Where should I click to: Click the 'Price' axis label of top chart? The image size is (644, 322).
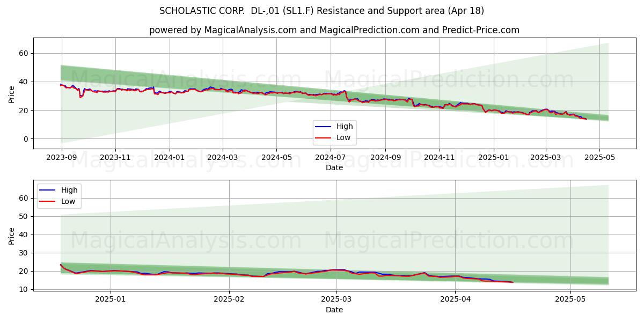[12, 93]
